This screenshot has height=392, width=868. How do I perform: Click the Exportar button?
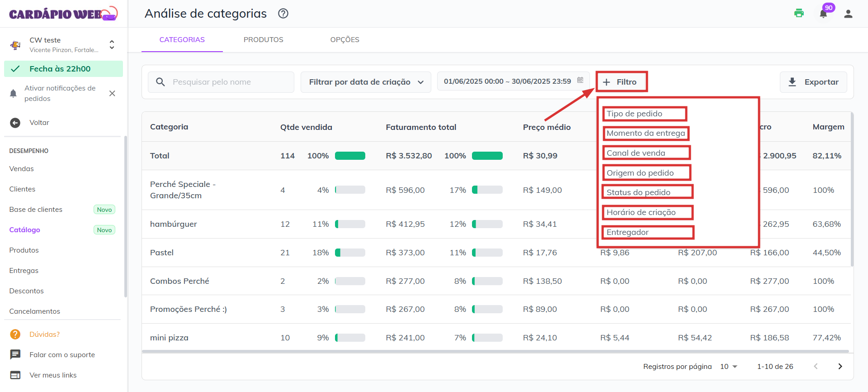813,82
